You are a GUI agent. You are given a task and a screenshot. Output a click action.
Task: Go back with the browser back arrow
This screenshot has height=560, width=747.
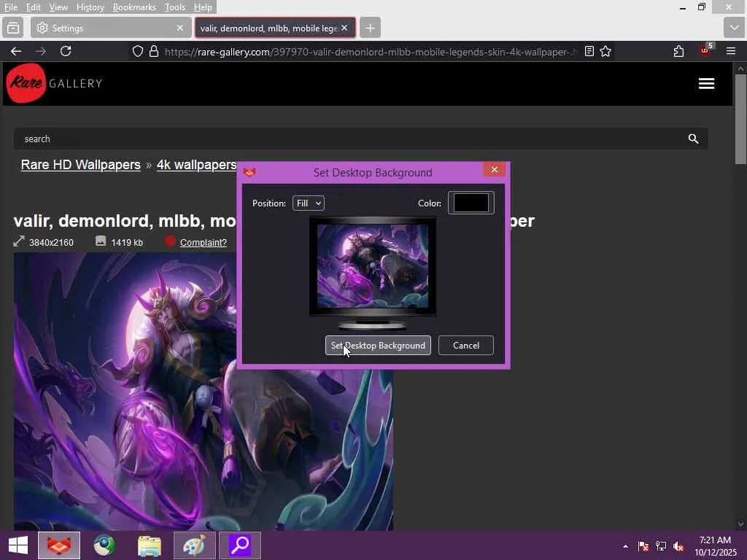(16, 52)
